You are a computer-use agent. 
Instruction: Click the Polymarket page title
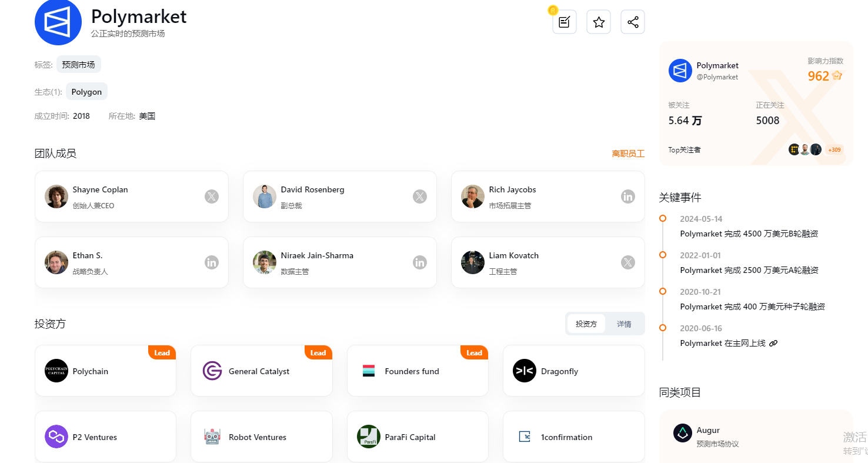[139, 16]
